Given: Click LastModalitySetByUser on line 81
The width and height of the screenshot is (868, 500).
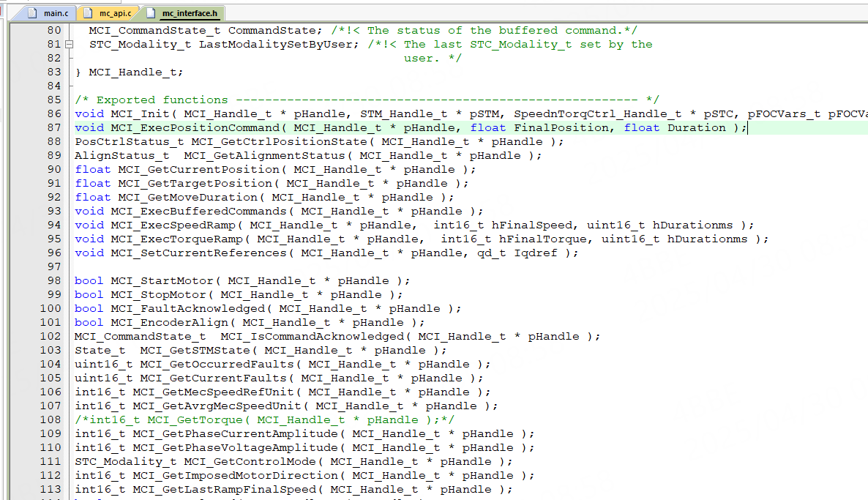Looking at the screenshot, I should tap(276, 45).
